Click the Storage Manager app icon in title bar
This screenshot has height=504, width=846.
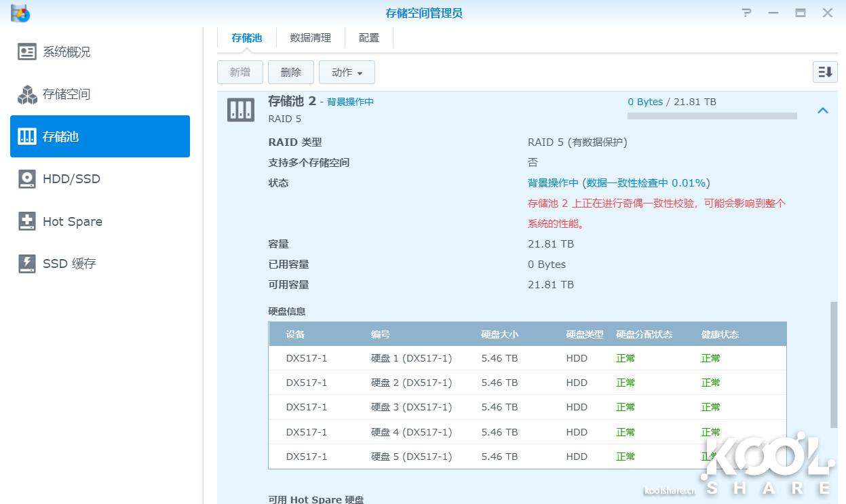[20, 13]
